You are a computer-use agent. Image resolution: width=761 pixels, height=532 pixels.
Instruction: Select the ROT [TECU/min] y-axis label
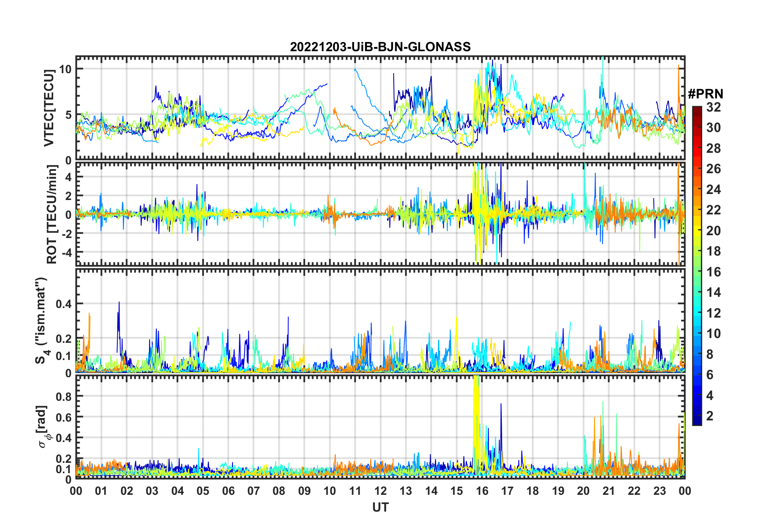click(x=52, y=214)
